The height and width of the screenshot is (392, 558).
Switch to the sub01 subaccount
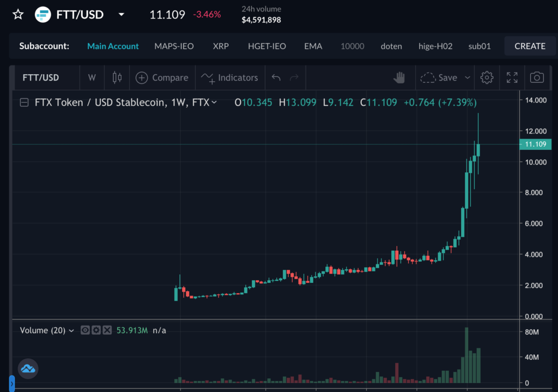(x=480, y=46)
